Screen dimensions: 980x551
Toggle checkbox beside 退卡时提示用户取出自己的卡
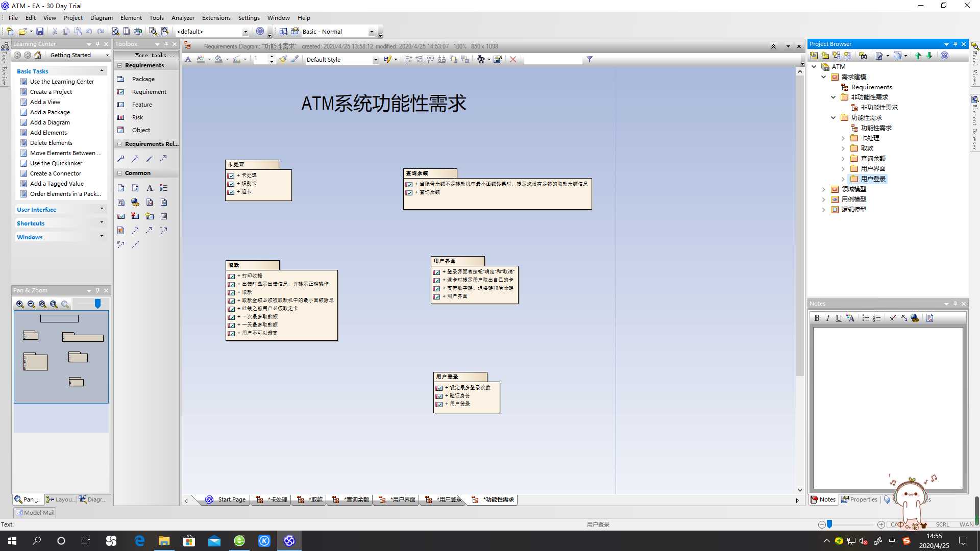[x=436, y=280]
